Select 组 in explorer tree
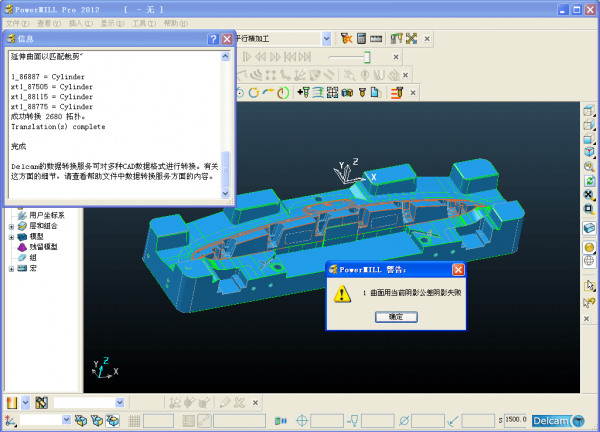Image resolution: width=600 pixels, height=432 pixels. [33, 258]
